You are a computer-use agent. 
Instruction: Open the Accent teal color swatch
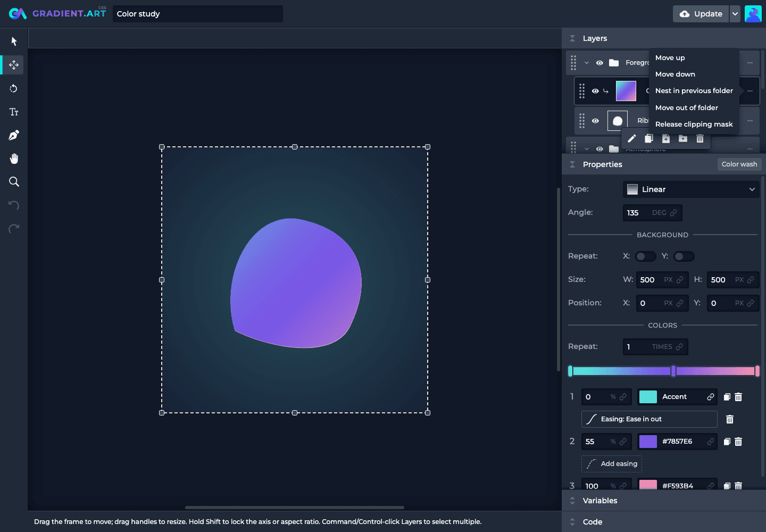648,397
